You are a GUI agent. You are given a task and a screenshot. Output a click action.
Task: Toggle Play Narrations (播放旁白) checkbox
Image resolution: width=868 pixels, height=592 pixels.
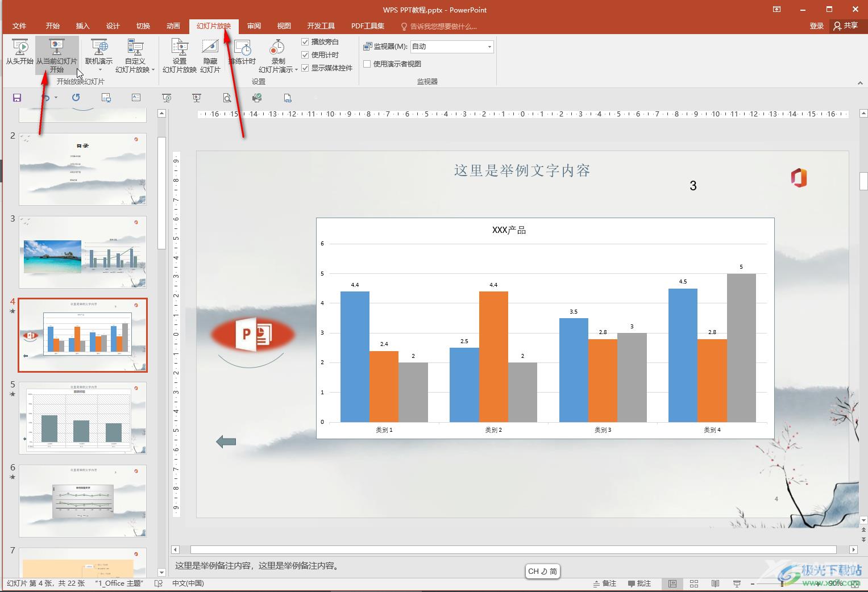(x=305, y=42)
